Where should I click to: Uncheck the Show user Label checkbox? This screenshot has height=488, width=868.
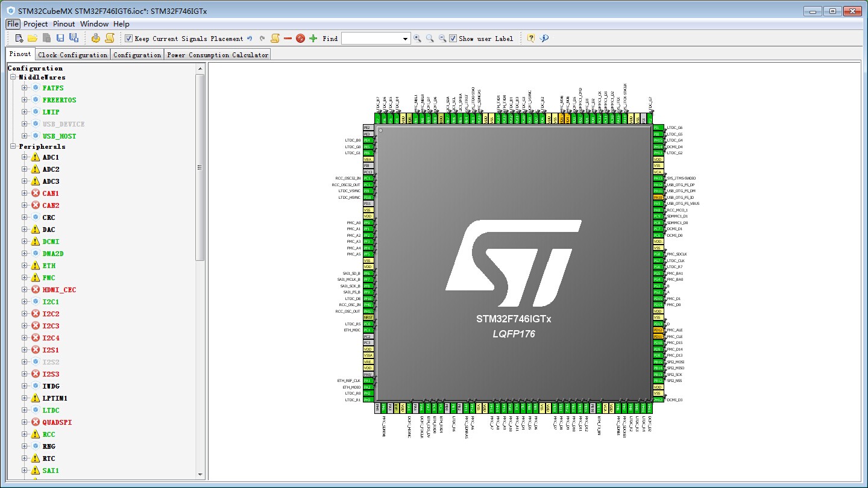(x=453, y=39)
